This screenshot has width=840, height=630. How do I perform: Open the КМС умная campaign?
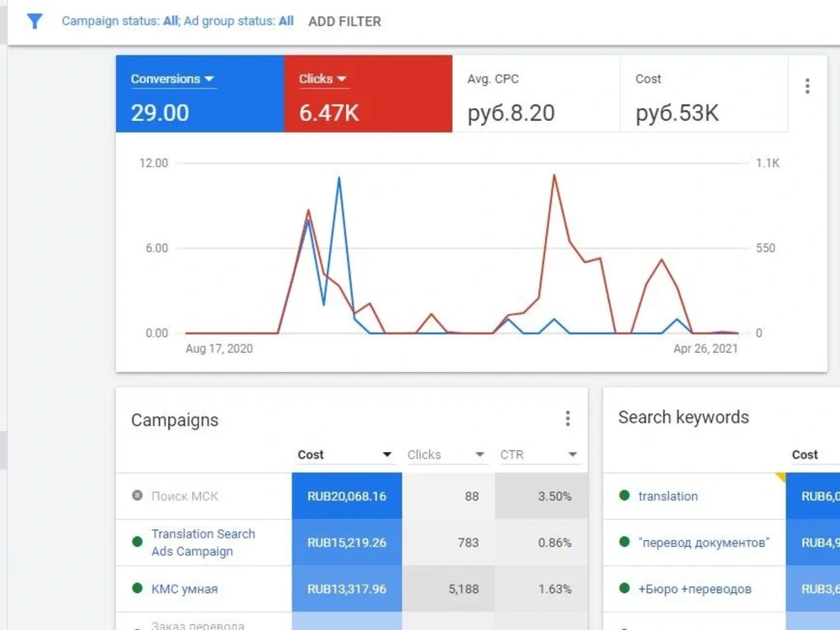(184, 589)
